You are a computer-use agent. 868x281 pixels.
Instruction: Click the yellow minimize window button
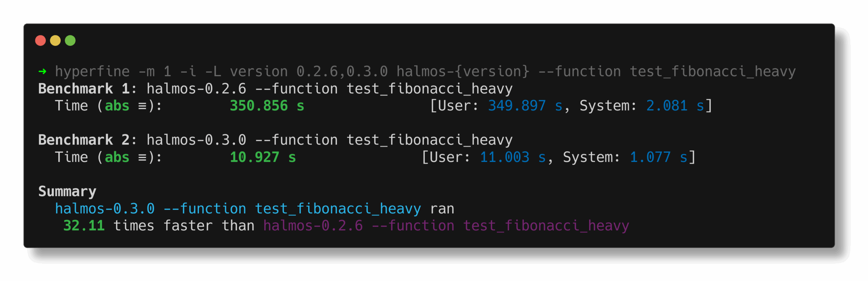(55, 40)
